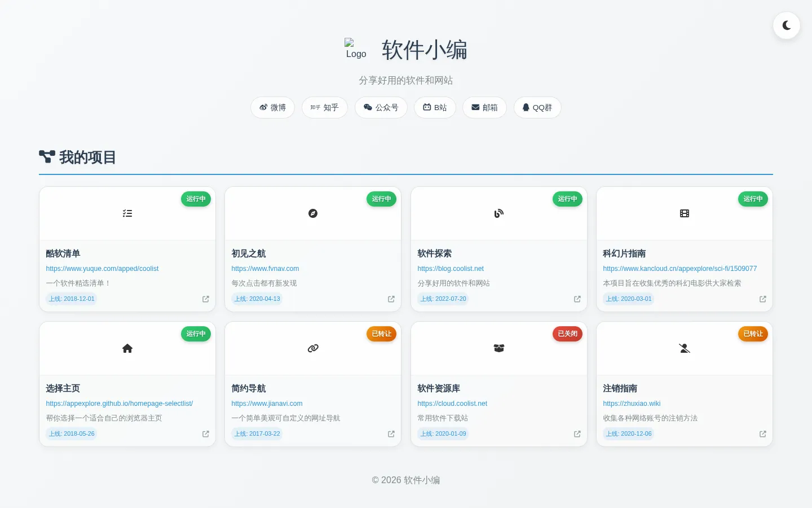This screenshot has height=508, width=812.
Task: Visit the cloud.coolist.net link
Action: [x=452, y=404]
